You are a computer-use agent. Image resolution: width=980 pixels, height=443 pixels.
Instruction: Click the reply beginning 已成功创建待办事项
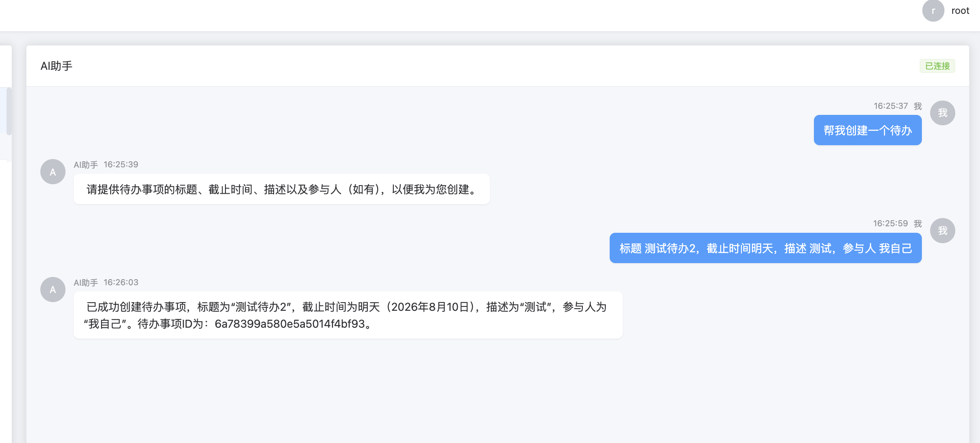click(348, 315)
